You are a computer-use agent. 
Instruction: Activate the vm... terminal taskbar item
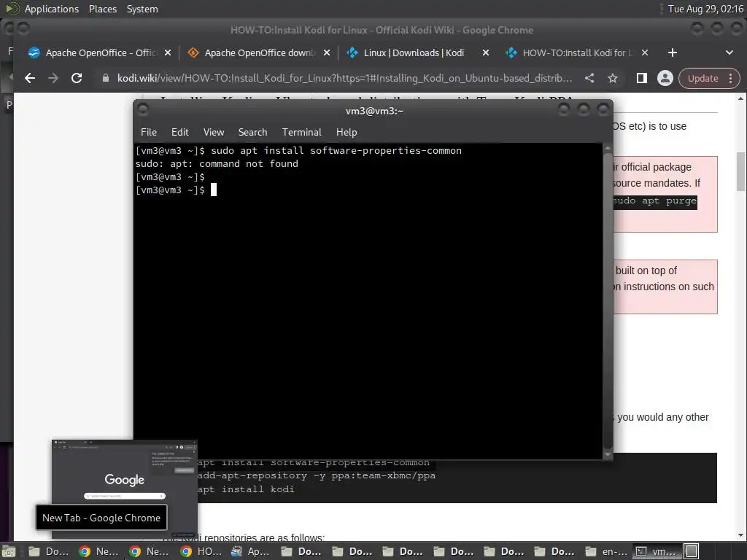(657, 551)
